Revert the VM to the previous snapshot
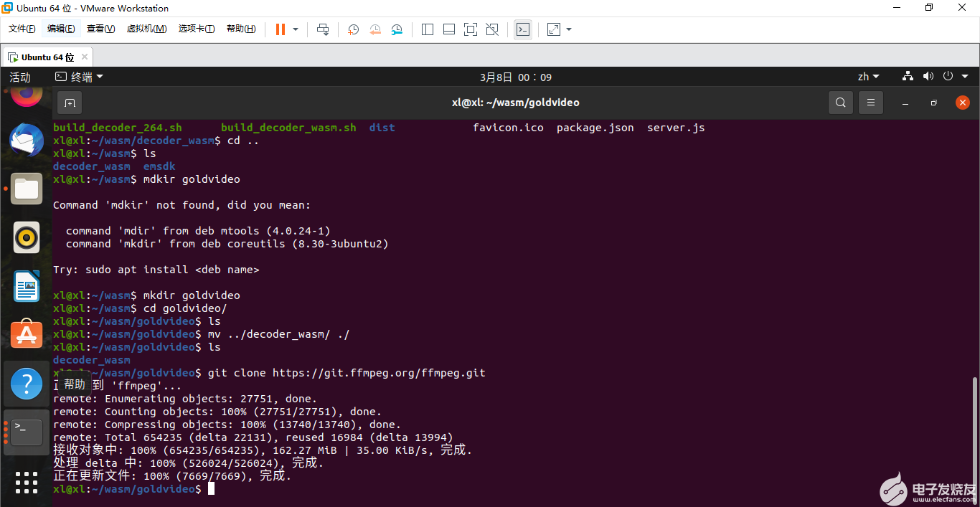Screen dimensions: 980x507 pyautogui.click(x=375, y=29)
